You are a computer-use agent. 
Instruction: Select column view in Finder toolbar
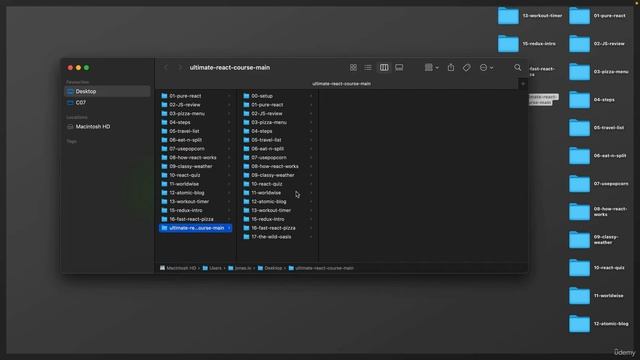[384, 68]
